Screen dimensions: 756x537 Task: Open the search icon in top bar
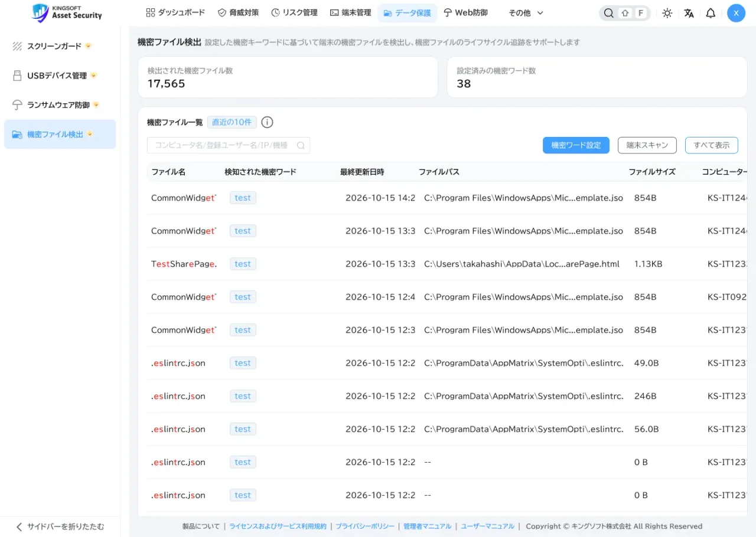(608, 13)
